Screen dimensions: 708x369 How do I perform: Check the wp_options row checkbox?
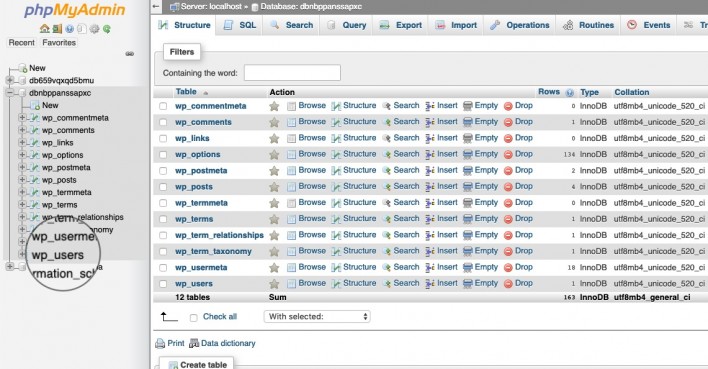[163, 154]
